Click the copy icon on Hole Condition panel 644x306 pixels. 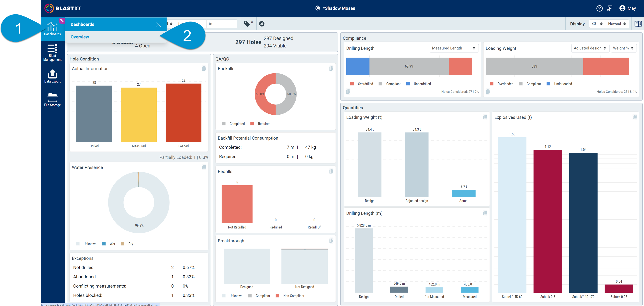(204, 69)
